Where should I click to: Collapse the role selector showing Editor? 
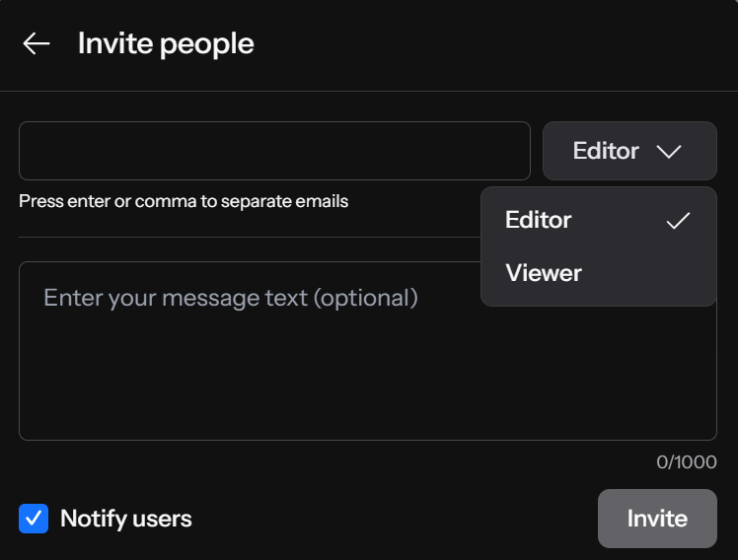(629, 151)
